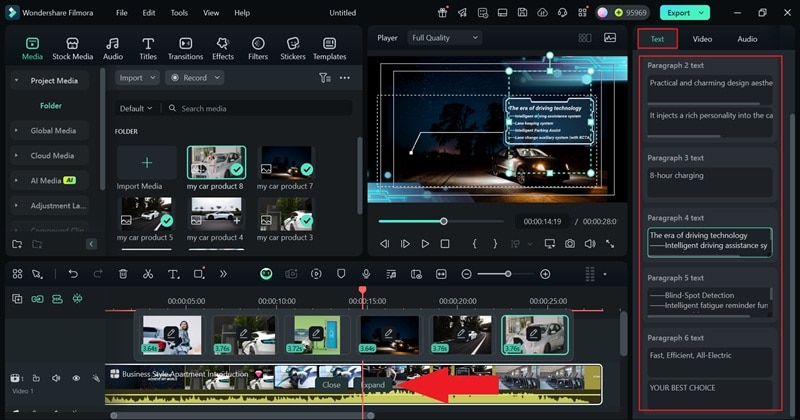Screen dimensions: 800x420
Task: Toggle Video 1 track visibility eye
Action: pyautogui.click(x=75, y=378)
